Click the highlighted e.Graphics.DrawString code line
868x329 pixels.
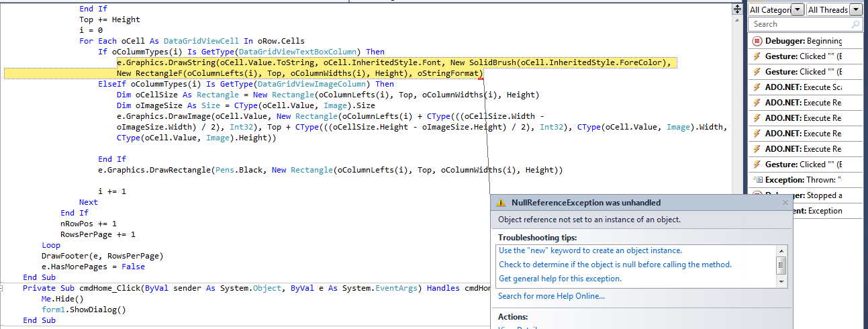point(393,62)
